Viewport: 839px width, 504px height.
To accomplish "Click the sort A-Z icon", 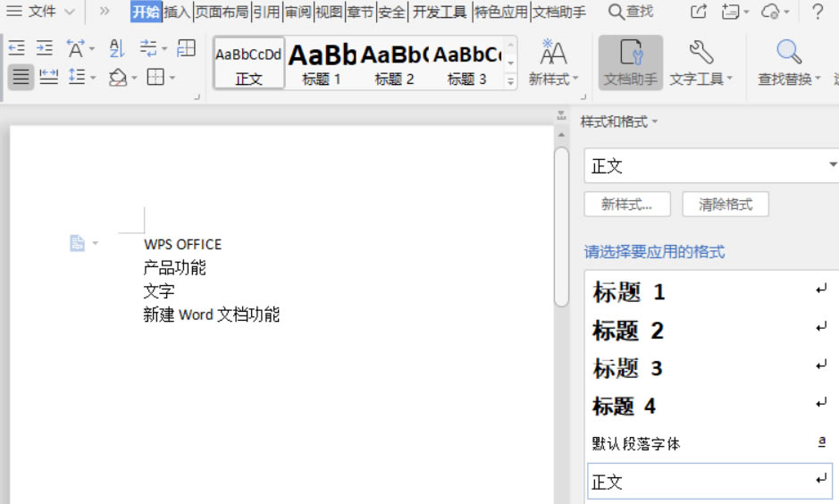I will (117, 48).
